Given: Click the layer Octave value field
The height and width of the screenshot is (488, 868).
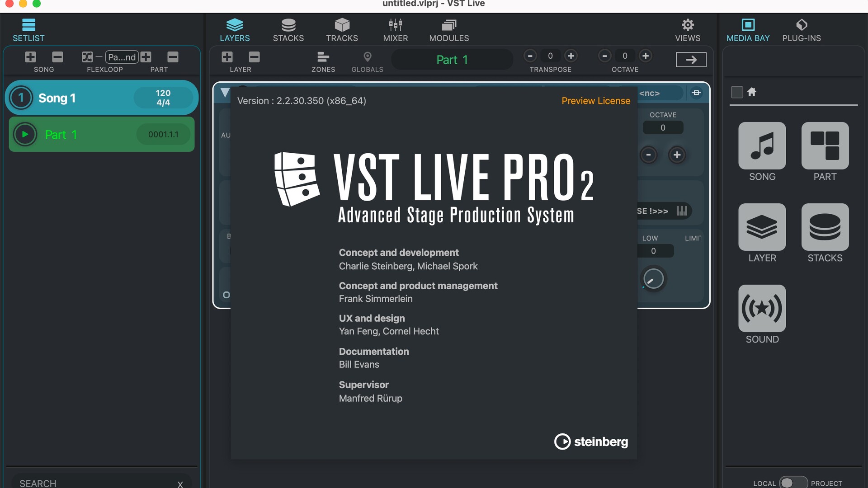Looking at the screenshot, I should [663, 127].
